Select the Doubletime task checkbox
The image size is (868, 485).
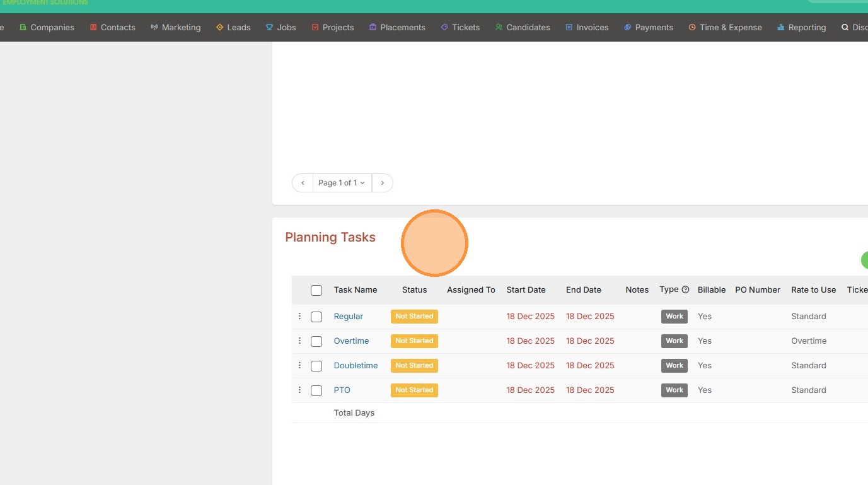[x=316, y=366]
